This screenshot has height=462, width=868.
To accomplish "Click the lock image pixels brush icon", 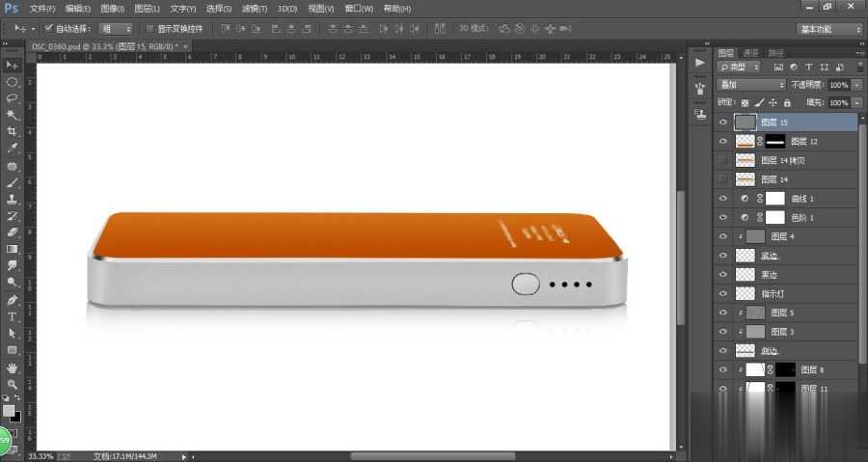I will point(759,103).
